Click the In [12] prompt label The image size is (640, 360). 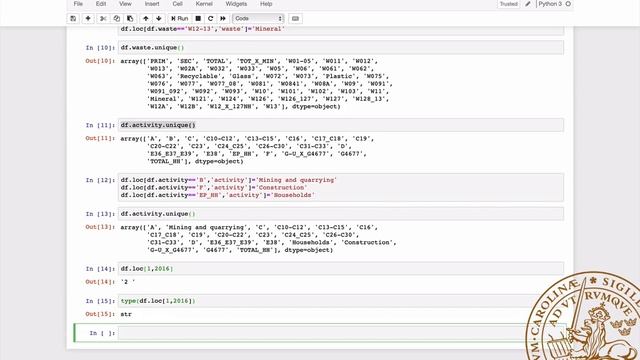pyautogui.click(x=100, y=180)
